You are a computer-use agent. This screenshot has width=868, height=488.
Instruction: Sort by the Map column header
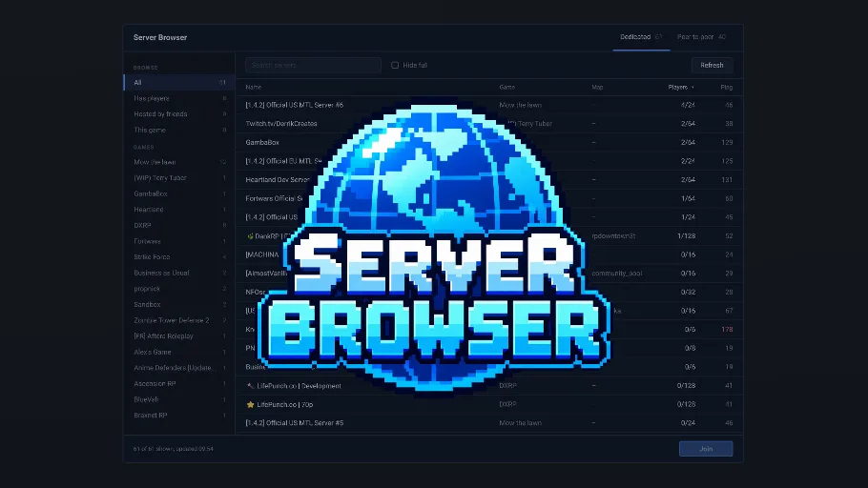tap(597, 88)
